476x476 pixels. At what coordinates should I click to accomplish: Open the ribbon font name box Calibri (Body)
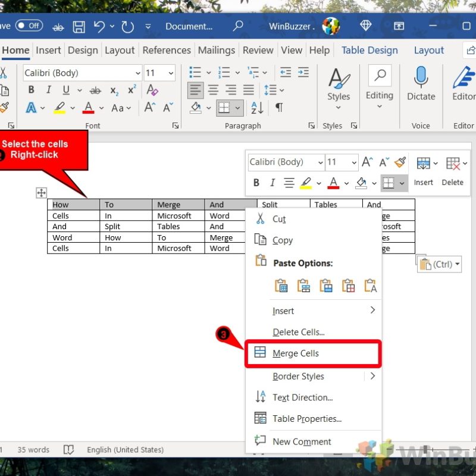point(82,73)
